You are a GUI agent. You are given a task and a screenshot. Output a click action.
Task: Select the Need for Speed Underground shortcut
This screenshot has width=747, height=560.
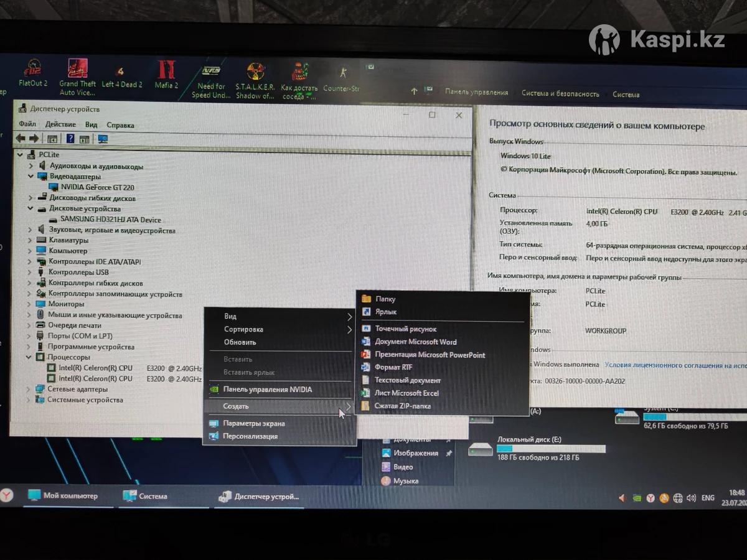click(x=211, y=82)
